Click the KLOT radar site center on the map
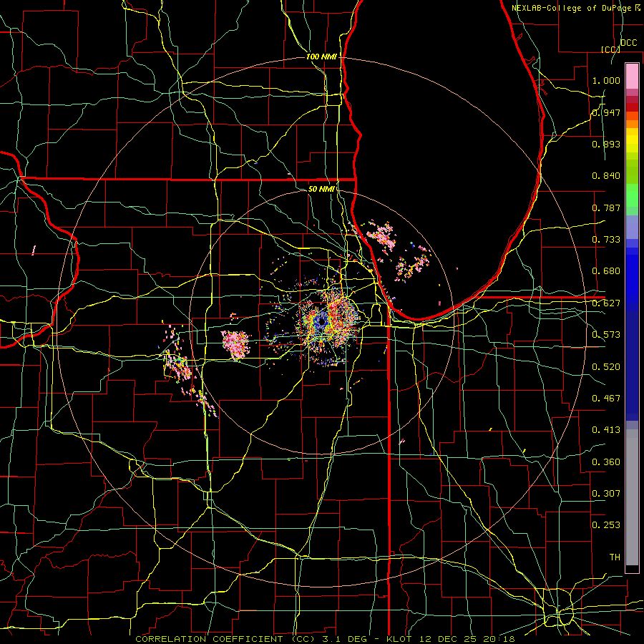The width and height of the screenshot is (644, 644). pyautogui.click(x=321, y=323)
